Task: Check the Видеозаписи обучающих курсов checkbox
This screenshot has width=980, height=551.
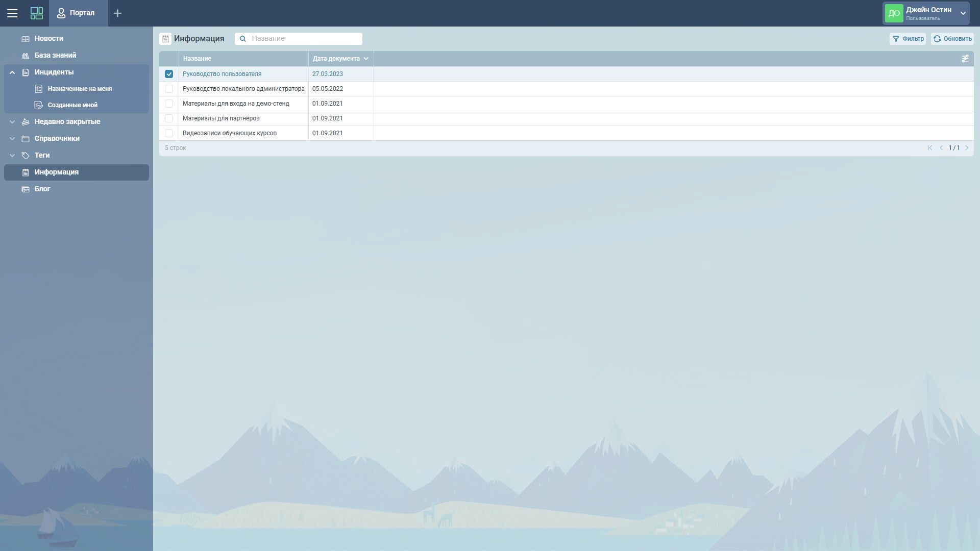Action: [169, 133]
